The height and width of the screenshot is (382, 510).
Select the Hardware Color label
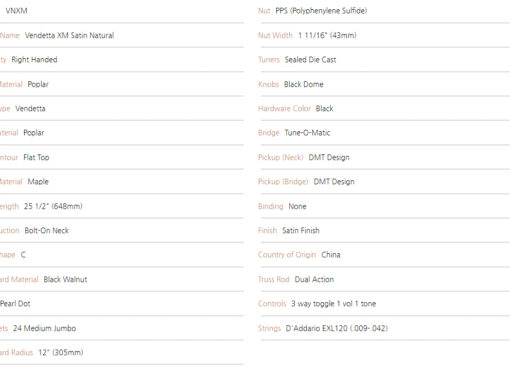pos(284,109)
